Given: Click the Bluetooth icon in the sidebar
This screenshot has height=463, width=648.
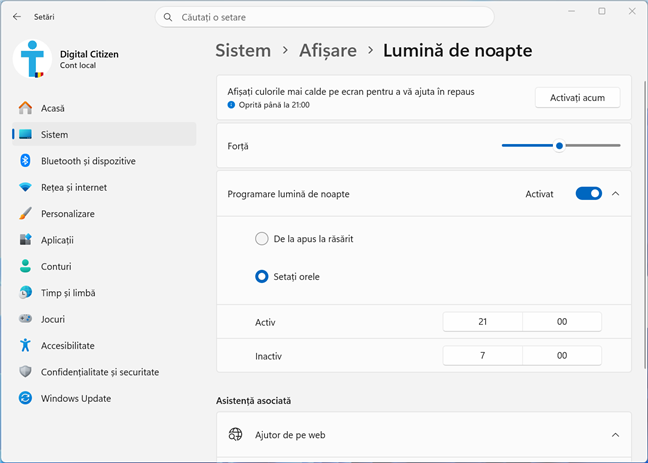Looking at the screenshot, I should [25, 161].
